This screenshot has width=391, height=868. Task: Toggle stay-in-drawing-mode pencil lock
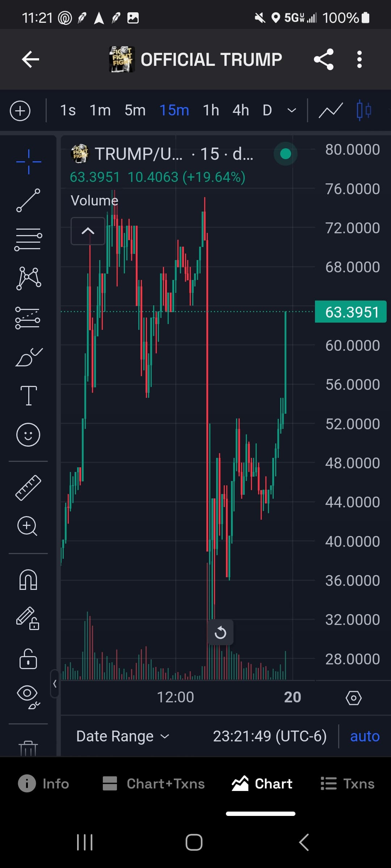point(28,618)
